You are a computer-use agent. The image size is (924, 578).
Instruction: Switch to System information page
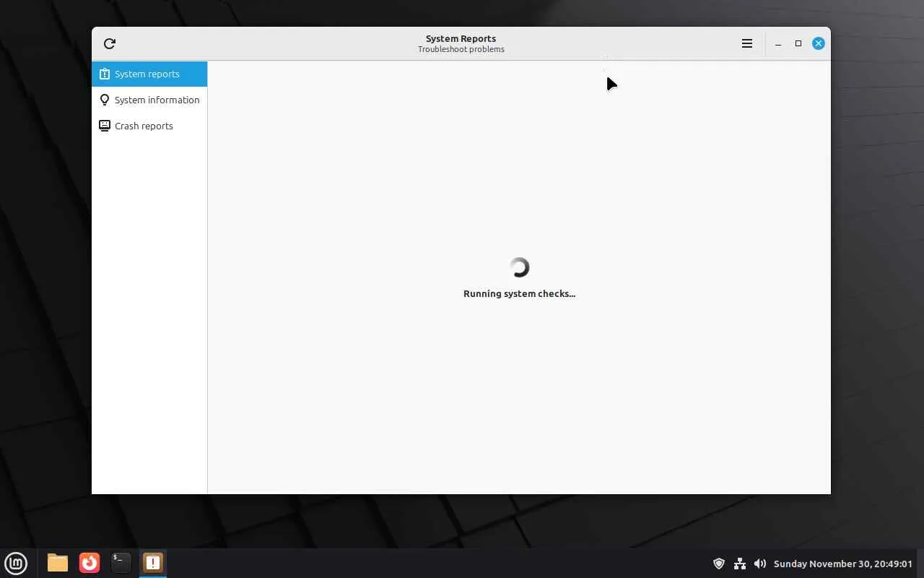(149, 100)
